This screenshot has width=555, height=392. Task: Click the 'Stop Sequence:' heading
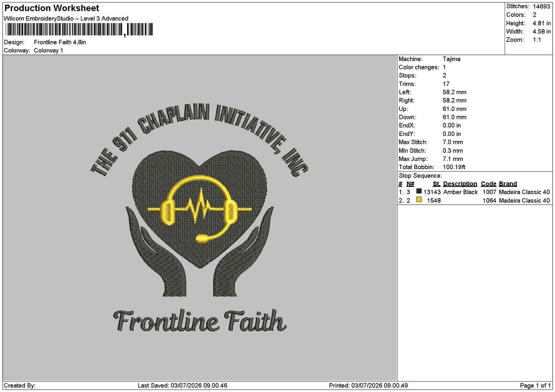coord(420,176)
